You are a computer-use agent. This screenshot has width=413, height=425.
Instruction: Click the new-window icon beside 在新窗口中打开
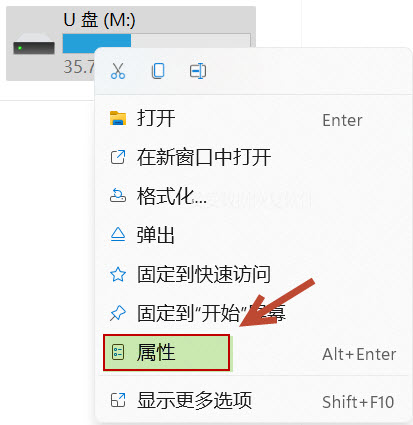pyautogui.click(x=118, y=157)
